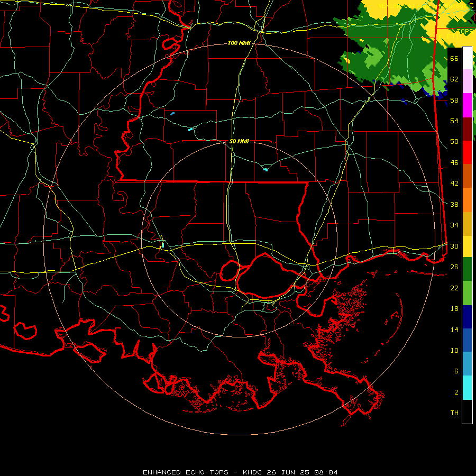
Task: Click the "58" legend value
Action: [454, 100]
